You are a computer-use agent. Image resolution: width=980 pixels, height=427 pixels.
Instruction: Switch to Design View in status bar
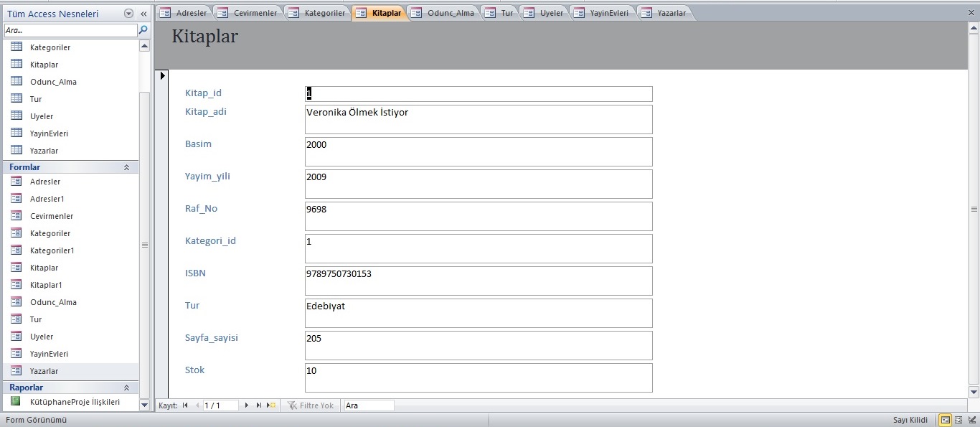(971, 420)
